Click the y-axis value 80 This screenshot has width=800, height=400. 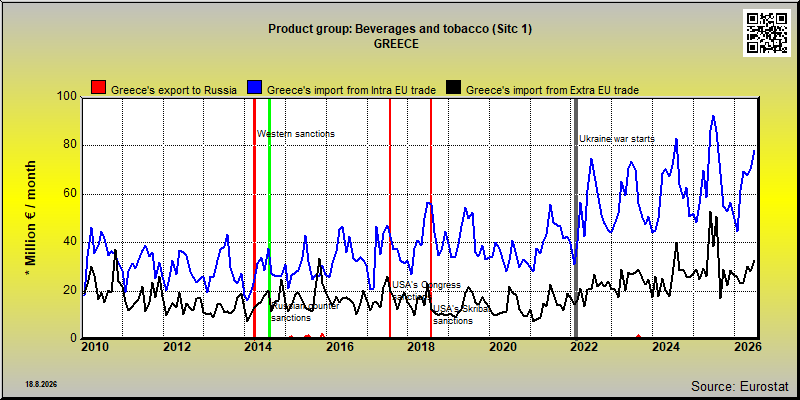pyautogui.click(x=70, y=145)
